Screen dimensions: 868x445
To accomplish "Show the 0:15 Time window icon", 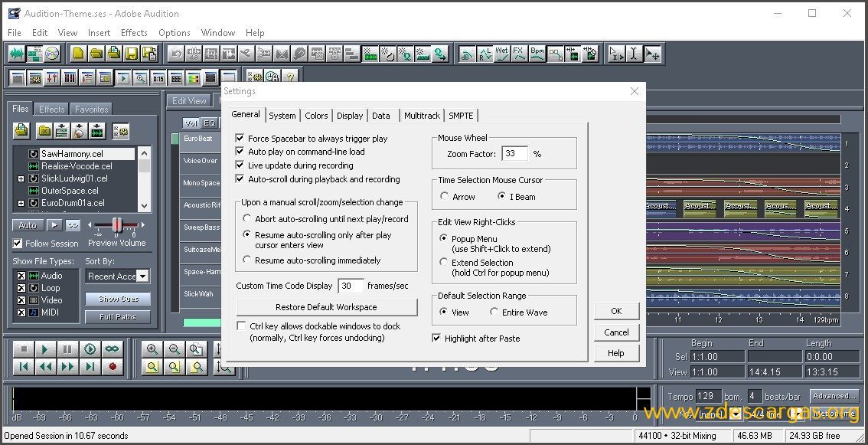I will click(158, 77).
